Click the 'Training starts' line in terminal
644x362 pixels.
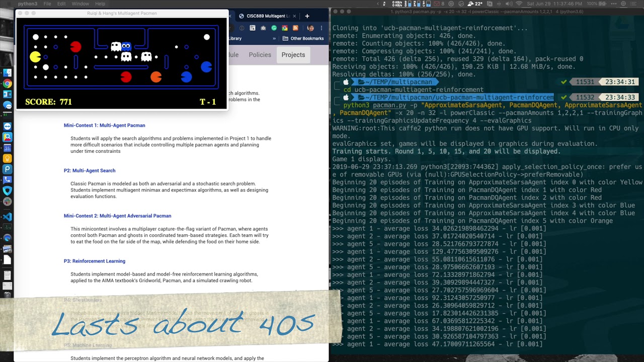coord(446,151)
